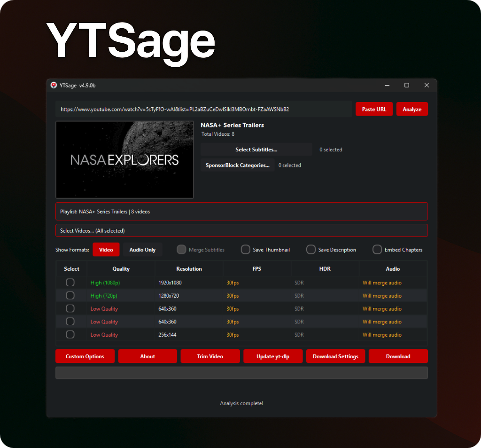The image size is (481, 448).
Task: Click the High (1080p) quality cell
Action: pyautogui.click(x=121, y=283)
